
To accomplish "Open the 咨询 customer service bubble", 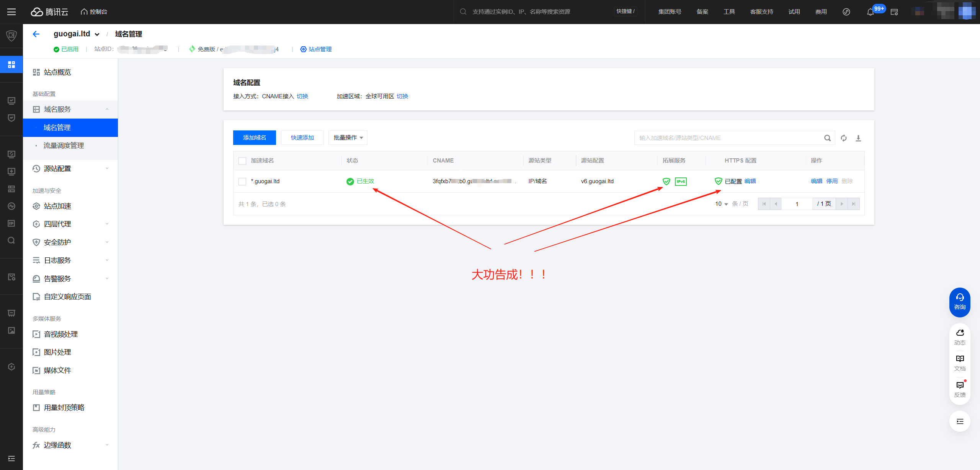I will coord(960,302).
